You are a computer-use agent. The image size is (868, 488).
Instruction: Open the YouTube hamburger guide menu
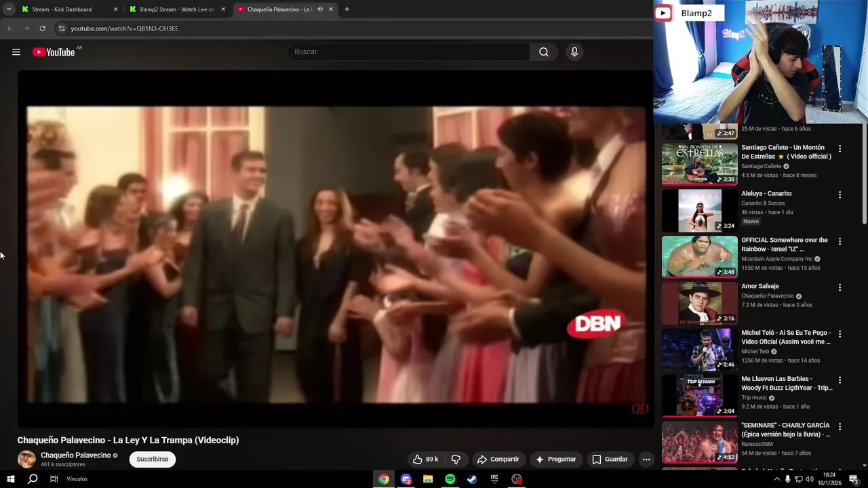click(x=16, y=52)
